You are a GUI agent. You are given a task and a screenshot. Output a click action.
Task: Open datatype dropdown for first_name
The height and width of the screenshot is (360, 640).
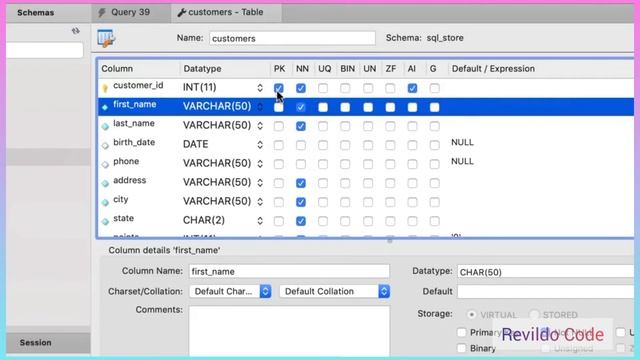pos(260,107)
